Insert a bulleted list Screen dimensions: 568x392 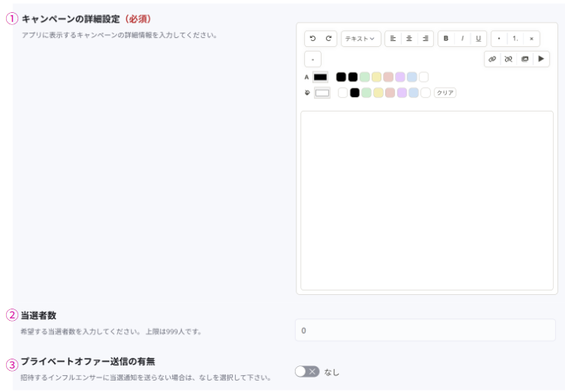tap(499, 39)
